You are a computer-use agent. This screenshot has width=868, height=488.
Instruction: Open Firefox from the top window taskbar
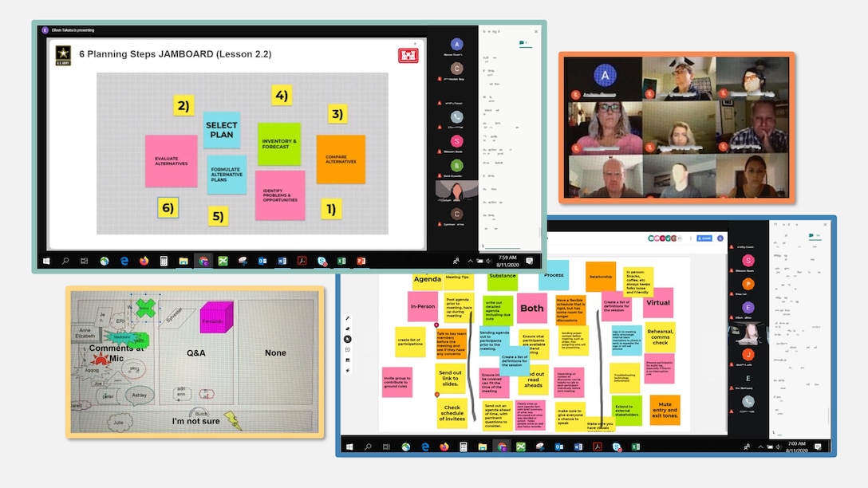click(x=144, y=262)
